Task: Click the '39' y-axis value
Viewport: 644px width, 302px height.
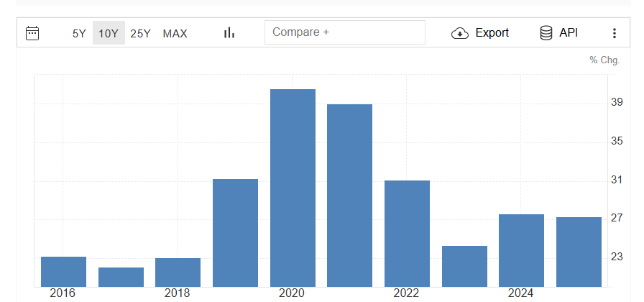Action: [x=617, y=102]
